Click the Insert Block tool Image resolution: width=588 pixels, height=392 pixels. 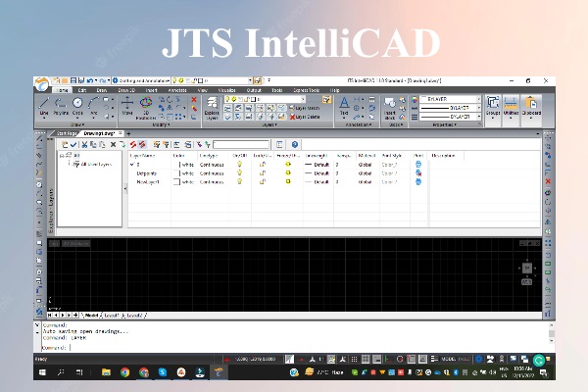pyautogui.click(x=390, y=108)
